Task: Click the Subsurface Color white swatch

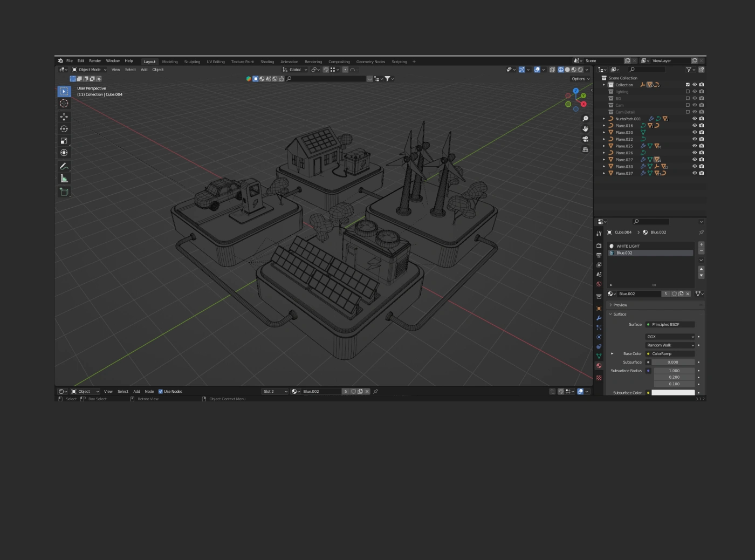Action: coord(672,393)
